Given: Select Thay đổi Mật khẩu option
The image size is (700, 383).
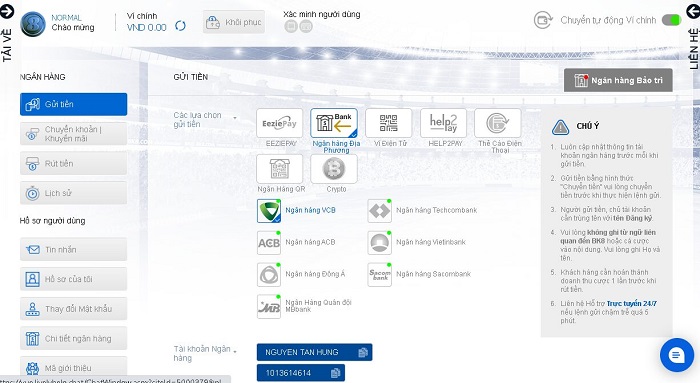Looking at the screenshot, I should [x=73, y=309].
